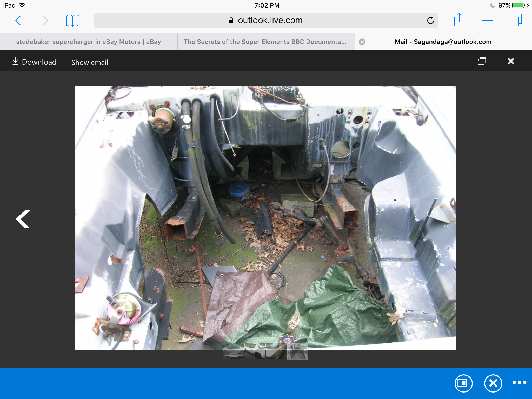Tap the Wi-Fi status icon
This screenshot has height=399, width=532.
[x=22, y=5]
